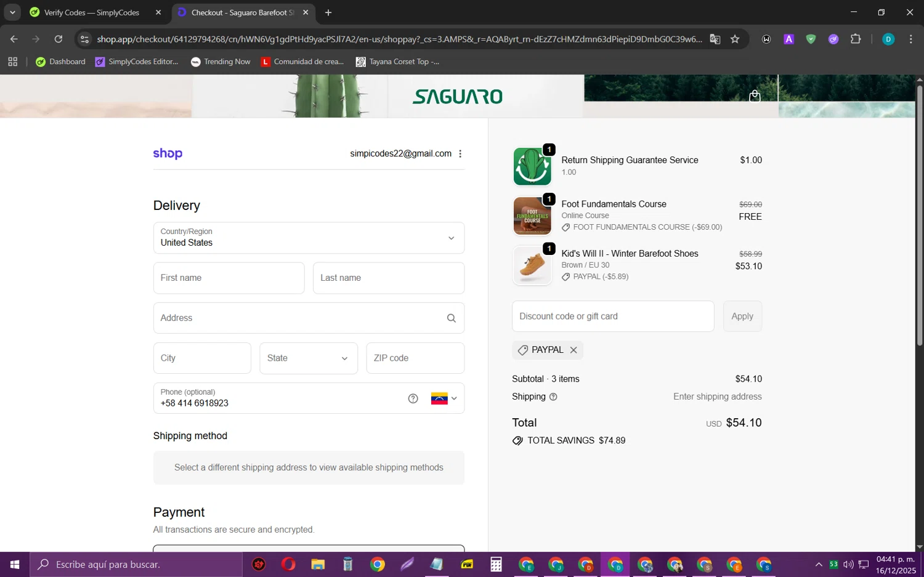This screenshot has height=577, width=924.
Task: Click TOTAL SAVINGS $74.89 text
Action: pos(576,441)
